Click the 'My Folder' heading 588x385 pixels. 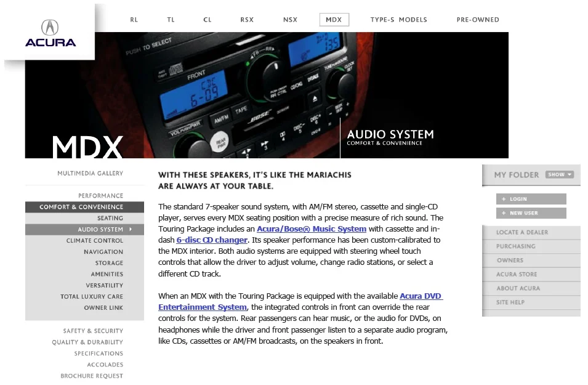tap(517, 175)
